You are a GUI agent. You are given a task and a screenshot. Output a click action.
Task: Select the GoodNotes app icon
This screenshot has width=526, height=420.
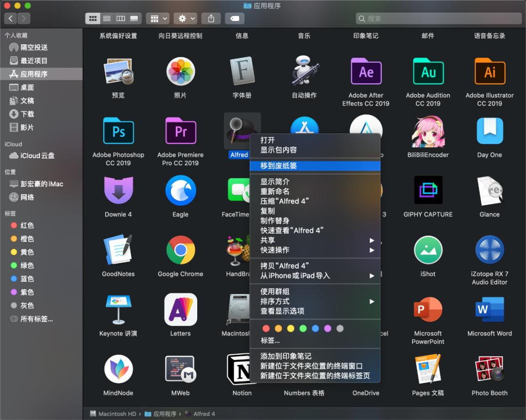click(x=118, y=250)
